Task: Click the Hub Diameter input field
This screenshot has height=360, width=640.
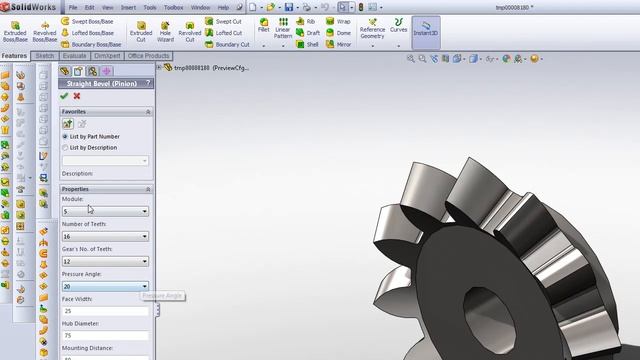Action: (x=105, y=336)
